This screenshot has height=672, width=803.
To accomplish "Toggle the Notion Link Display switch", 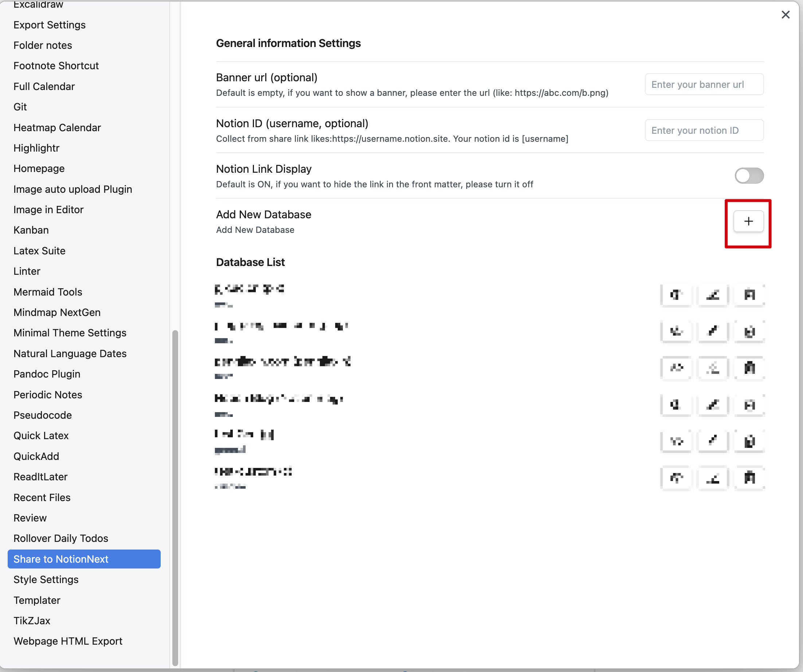I will (749, 176).
